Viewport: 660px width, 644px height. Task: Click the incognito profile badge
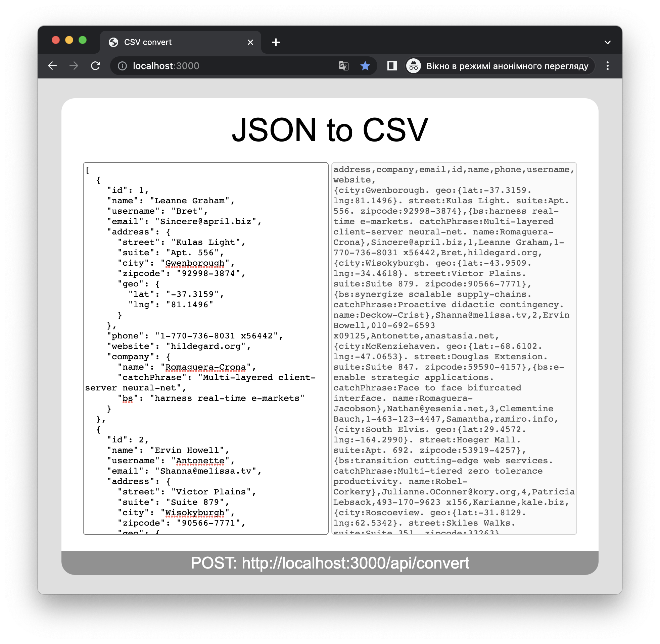(500, 66)
